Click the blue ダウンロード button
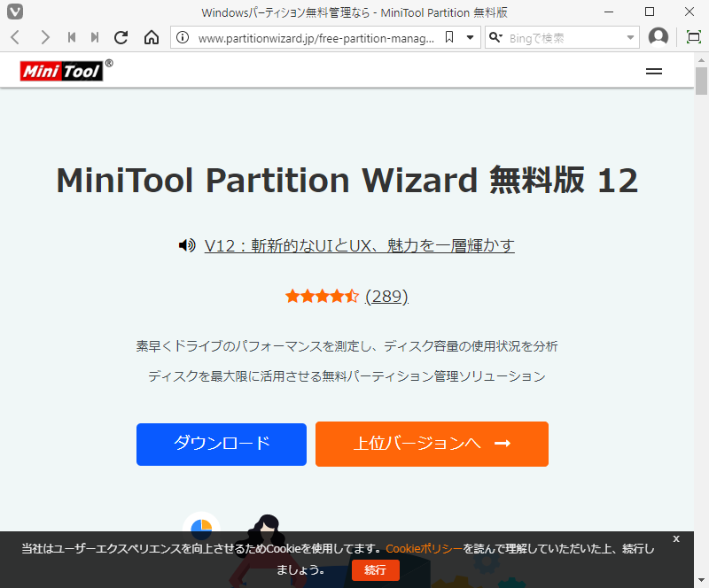Image resolution: width=709 pixels, height=588 pixels. coord(222,445)
